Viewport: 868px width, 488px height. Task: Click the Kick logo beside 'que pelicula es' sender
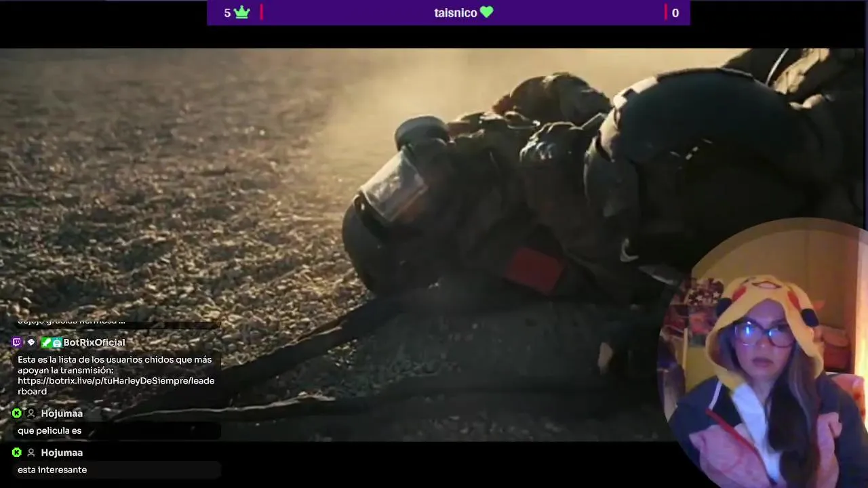(x=17, y=413)
